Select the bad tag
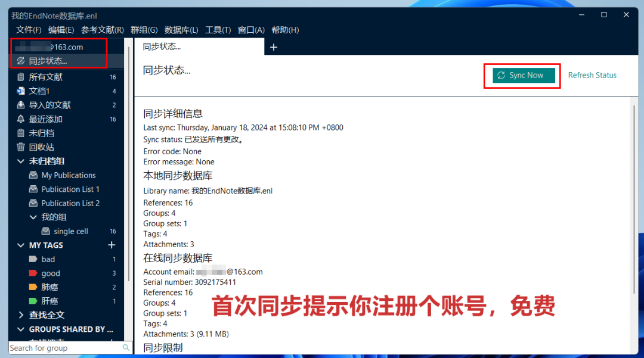644x358 pixels. pyautogui.click(x=66, y=259)
